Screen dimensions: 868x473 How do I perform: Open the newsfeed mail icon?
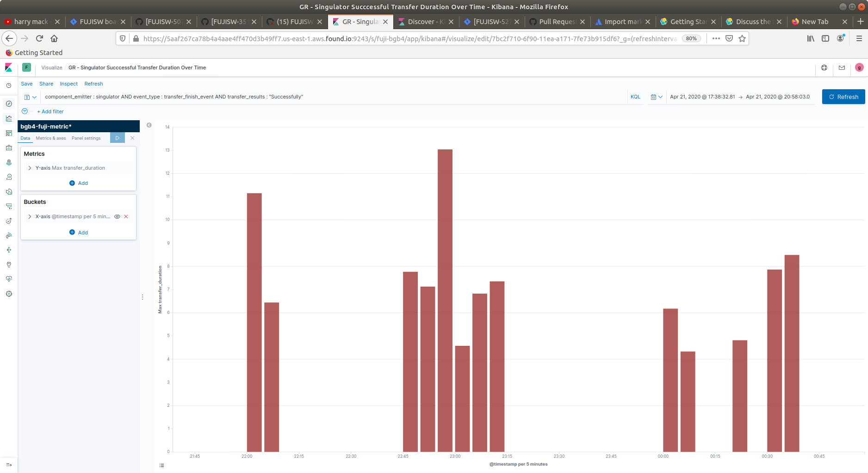pyautogui.click(x=842, y=68)
